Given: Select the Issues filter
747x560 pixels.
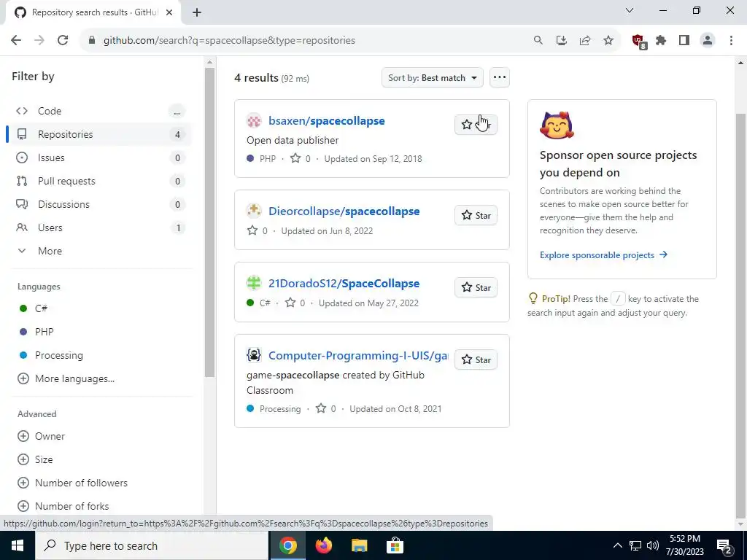Looking at the screenshot, I should pyautogui.click(x=99, y=157).
